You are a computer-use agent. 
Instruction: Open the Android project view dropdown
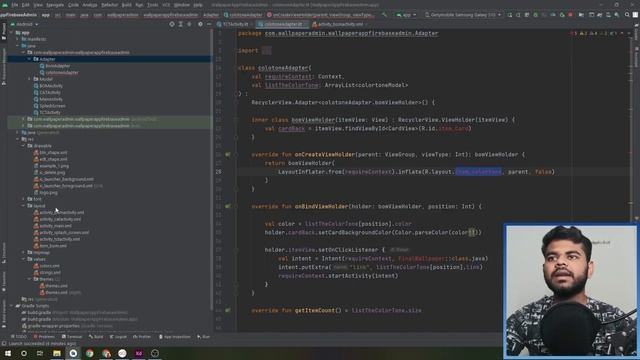(25, 24)
